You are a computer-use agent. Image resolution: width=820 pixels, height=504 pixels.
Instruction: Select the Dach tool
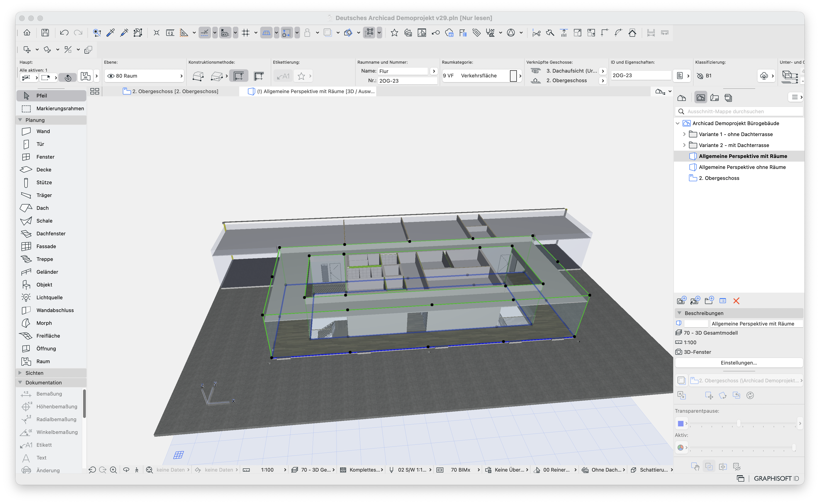click(51, 208)
